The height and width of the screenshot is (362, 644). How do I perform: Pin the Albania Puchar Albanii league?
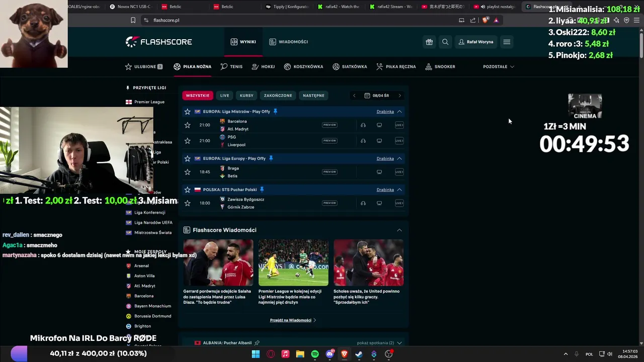pos(257,343)
